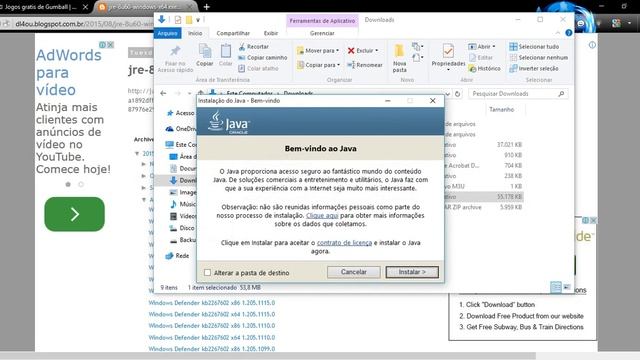The height and width of the screenshot is (360, 640).
Task: Click the Copiar icon in ribbon
Action: tap(204, 51)
